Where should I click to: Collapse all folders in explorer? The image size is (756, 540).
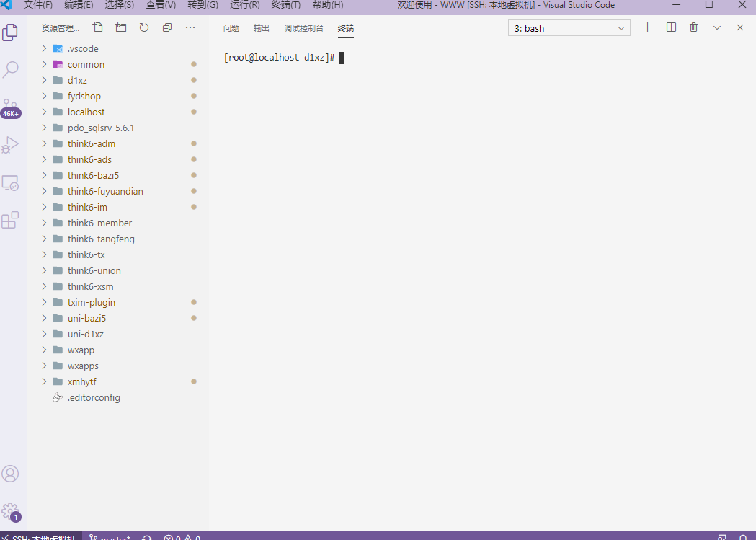coord(167,27)
